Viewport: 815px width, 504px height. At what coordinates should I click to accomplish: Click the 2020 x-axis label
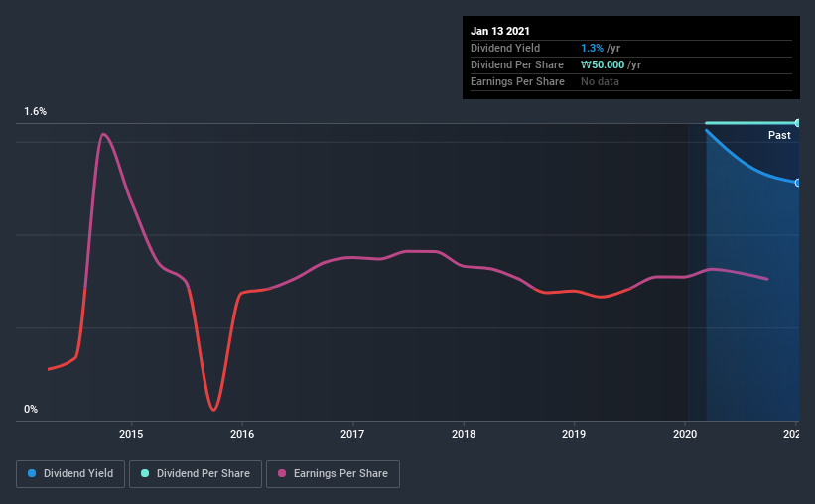click(685, 434)
